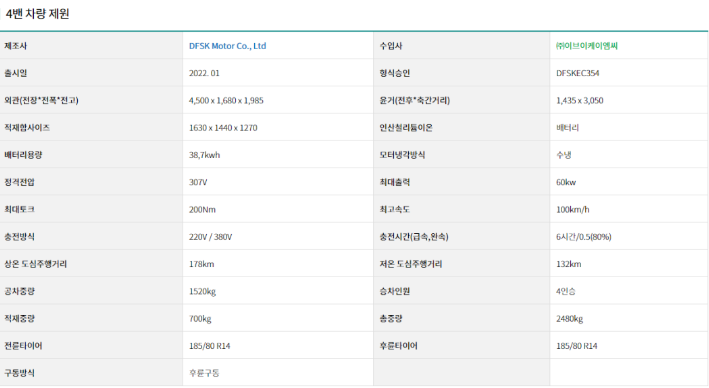Select the payload value '700kg'

point(200,318)
